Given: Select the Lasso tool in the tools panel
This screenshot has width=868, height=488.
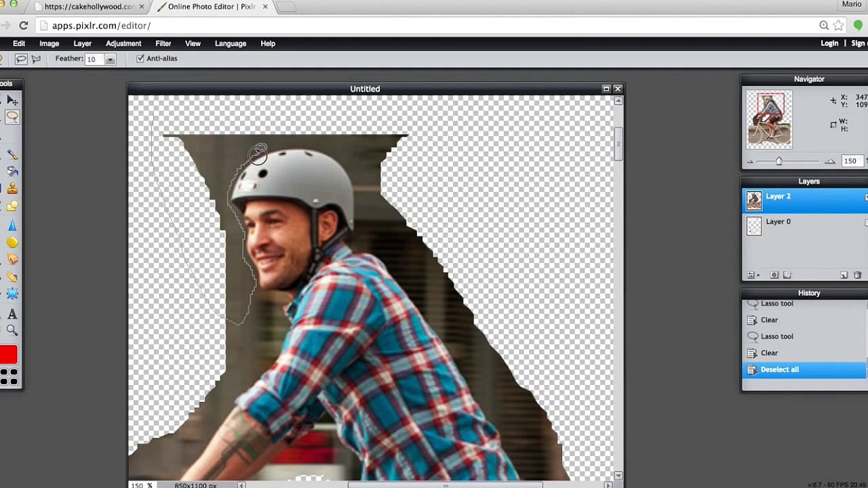Looking at the screenshot, I should (x=12, y=117).
